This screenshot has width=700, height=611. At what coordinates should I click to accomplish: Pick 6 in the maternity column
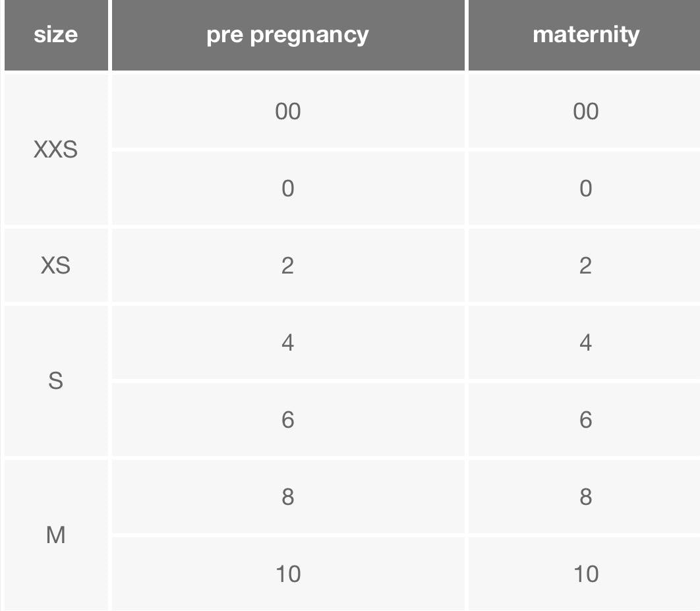[x=585, y=420]
